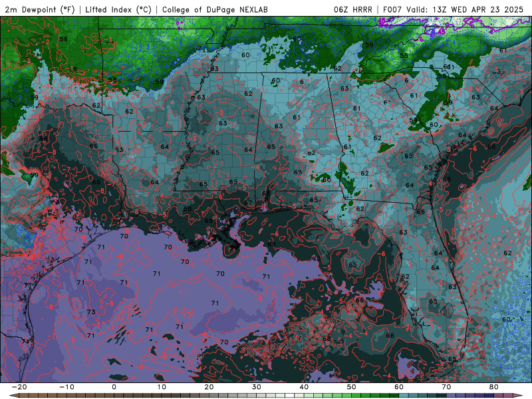Image resolution: width=532 pixels, height=399 pixels.
Task: Click the 55 dewpoint value on the map
Action: 404,56
